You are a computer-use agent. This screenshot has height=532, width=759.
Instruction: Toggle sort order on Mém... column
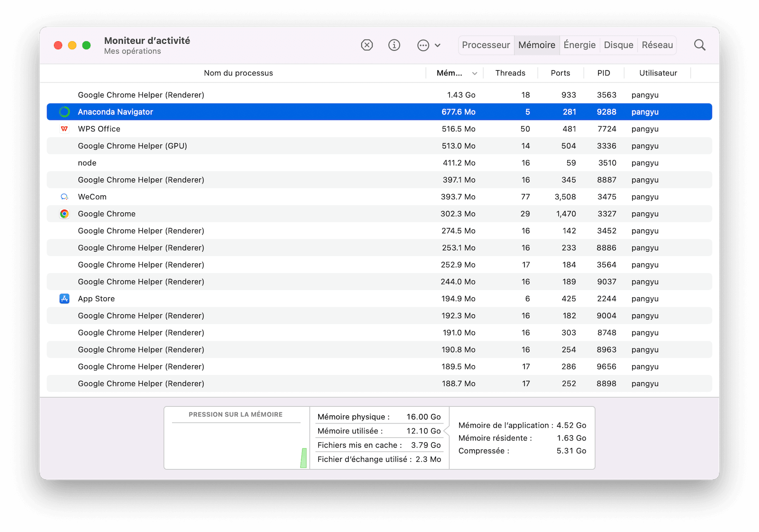[x=454, y=73]
